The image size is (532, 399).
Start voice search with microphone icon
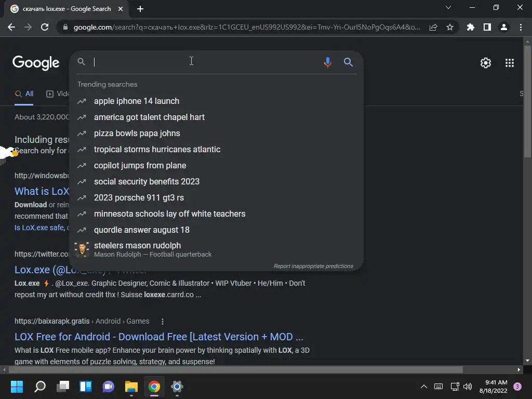[x=327, y=62]
